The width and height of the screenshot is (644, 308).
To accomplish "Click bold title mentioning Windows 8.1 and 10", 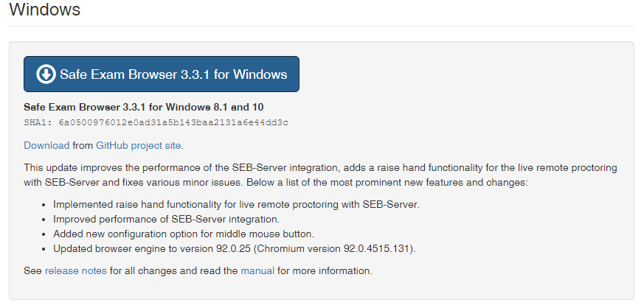I will [x=144, y=108].
